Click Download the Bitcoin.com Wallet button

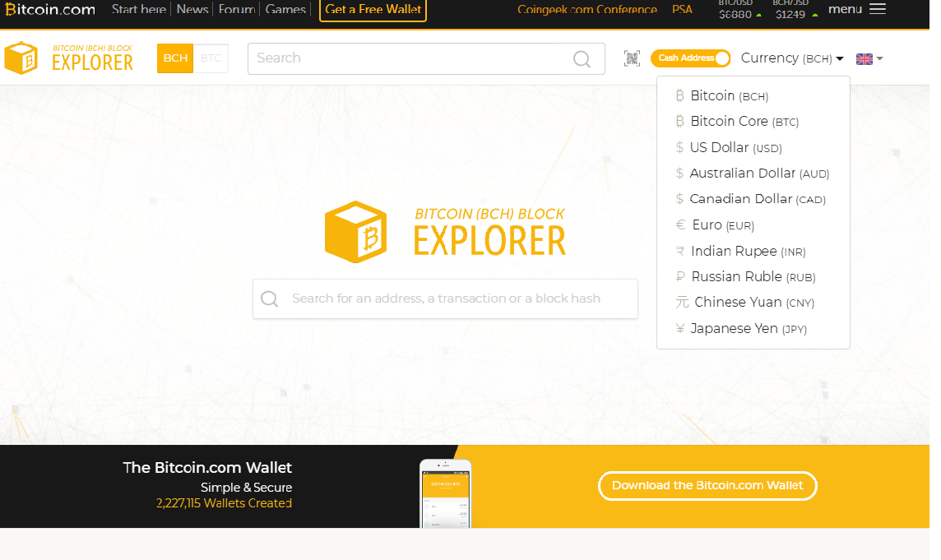707,486
